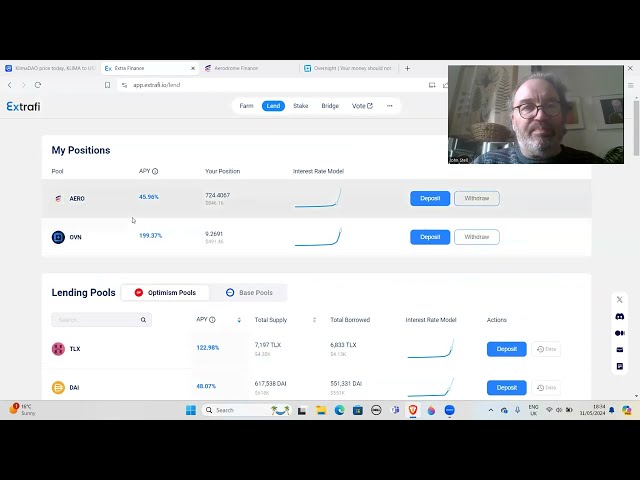The width and height of the screenshot is (640, 480).
Task: Click the browser forward arrow
Action: (x=23, y=85)
